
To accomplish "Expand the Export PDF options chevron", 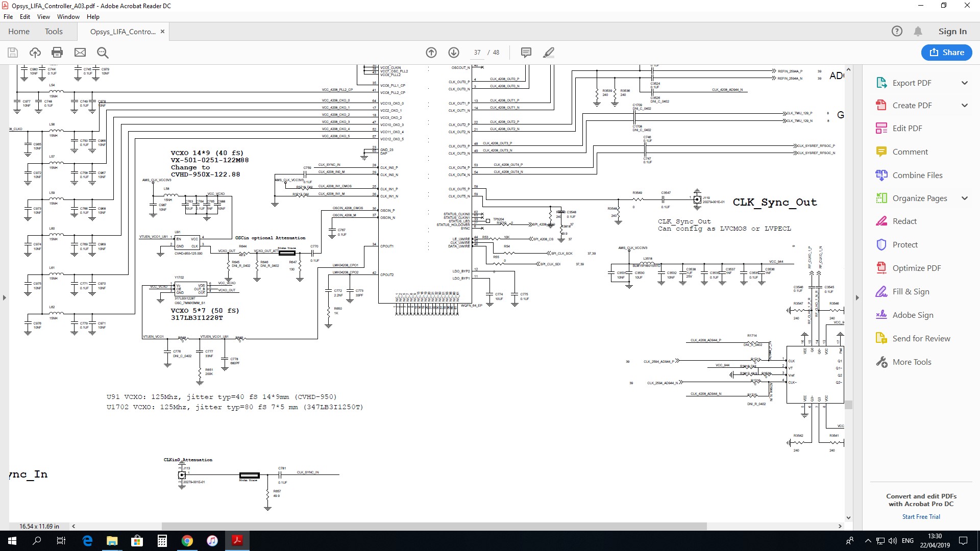I will tap(965, 83).
